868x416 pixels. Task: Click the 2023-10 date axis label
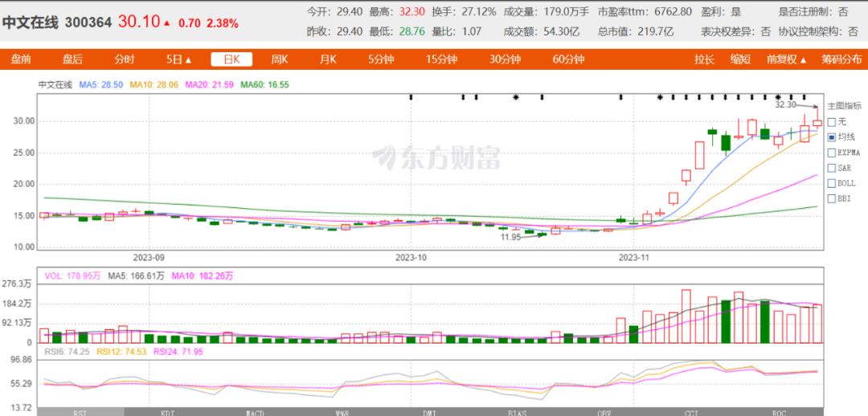411,257
